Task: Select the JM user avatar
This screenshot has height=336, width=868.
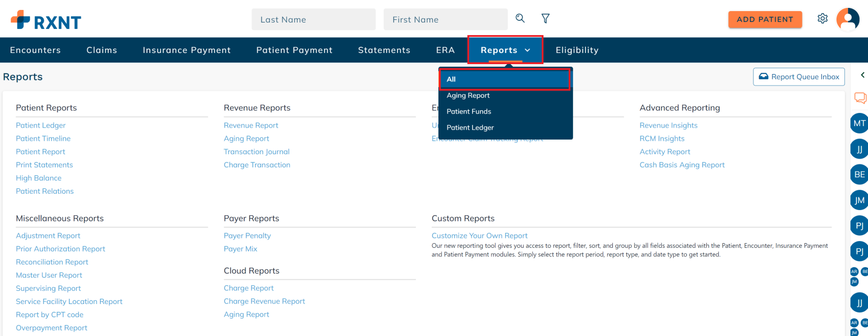Action: (859, 200)
